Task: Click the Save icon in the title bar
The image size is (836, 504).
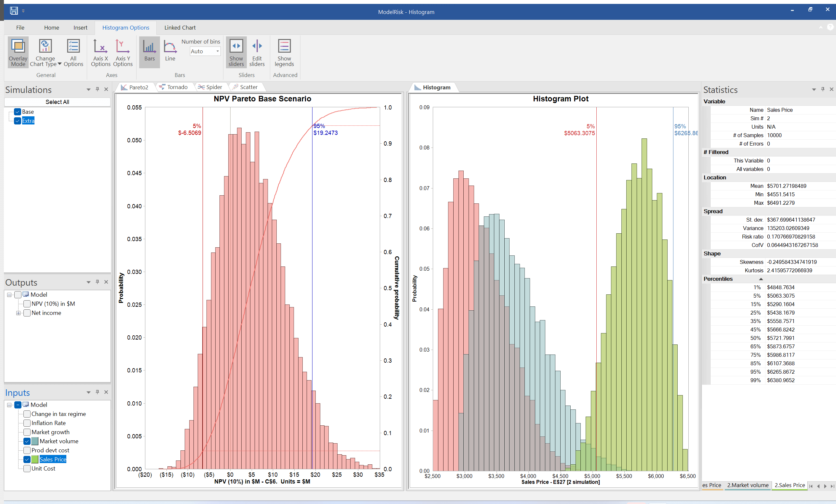Action: tap(14, 10)
